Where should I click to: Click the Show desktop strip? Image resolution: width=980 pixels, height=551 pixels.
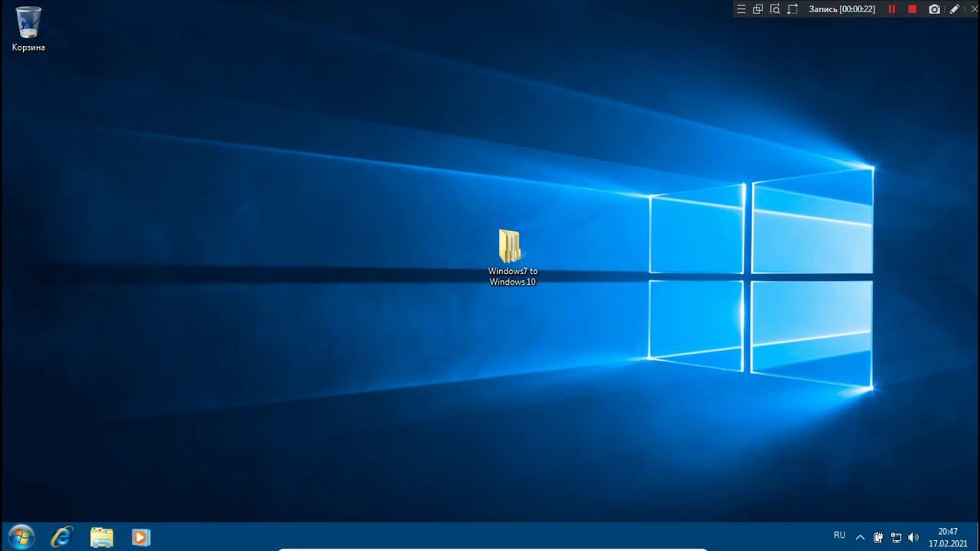(977, 537)
